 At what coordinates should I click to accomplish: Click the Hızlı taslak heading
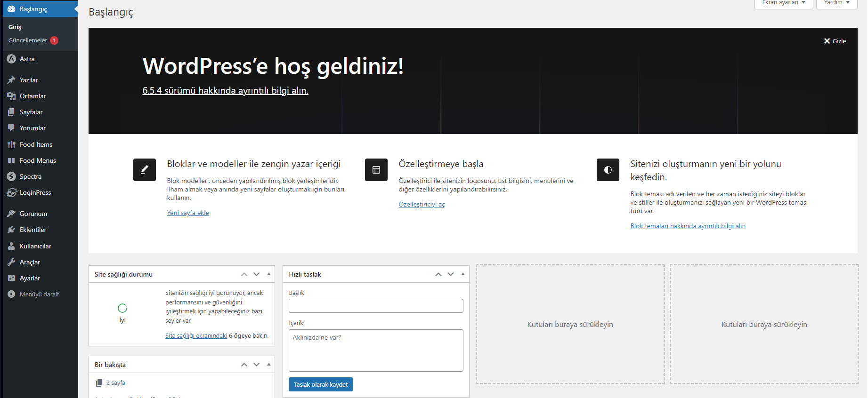pyautogui.click(x=305, y=274)
